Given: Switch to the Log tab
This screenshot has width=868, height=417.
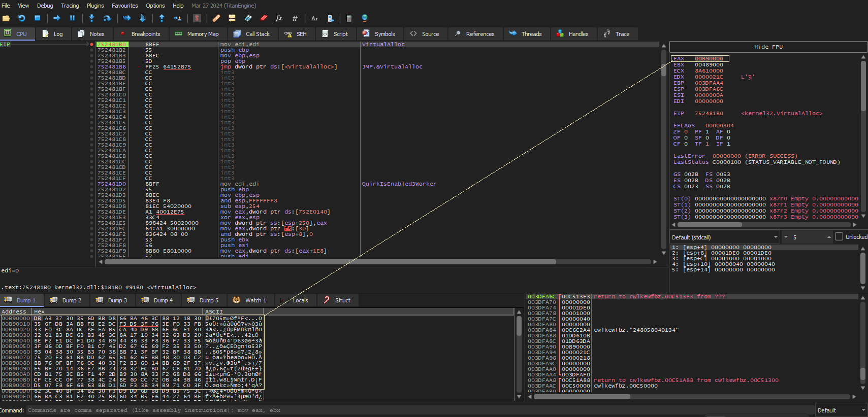Looking at the screenshot, I should coord(53,34).
